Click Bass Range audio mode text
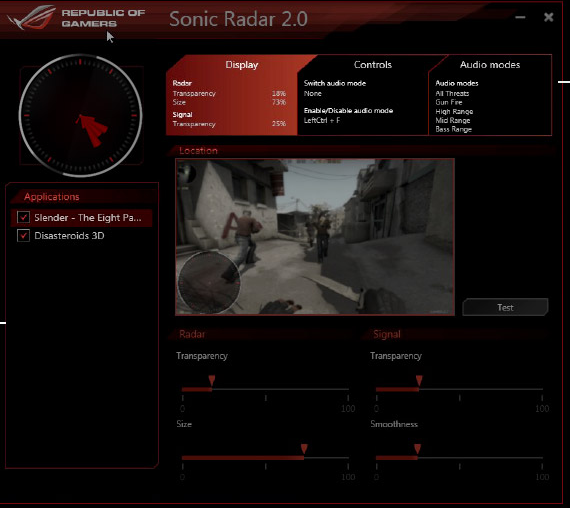Screen dimensions: 570x508 453,129
